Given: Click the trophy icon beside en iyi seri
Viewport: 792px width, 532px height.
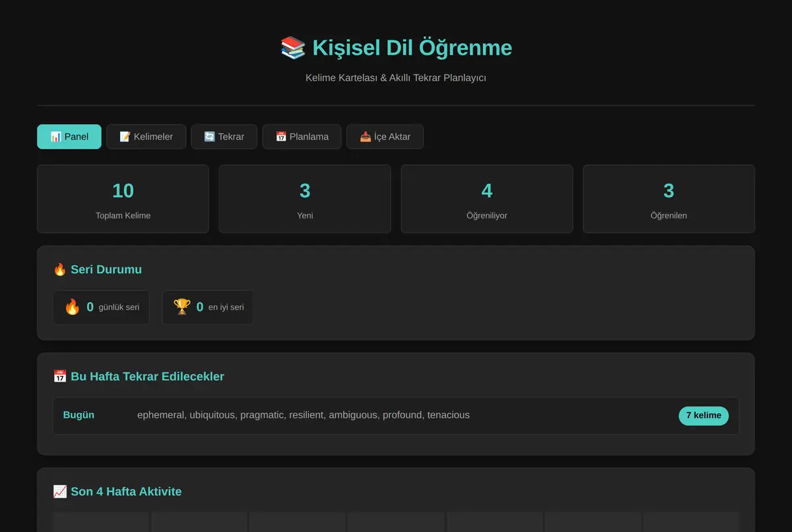Looking at the screenshot, I should click(x=181, y=307).
